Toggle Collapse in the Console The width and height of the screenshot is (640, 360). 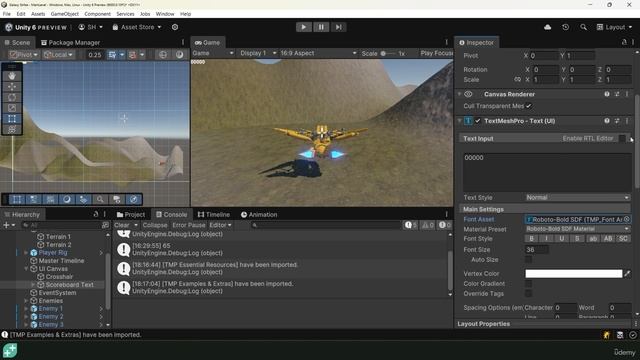(x=155, y=225)
